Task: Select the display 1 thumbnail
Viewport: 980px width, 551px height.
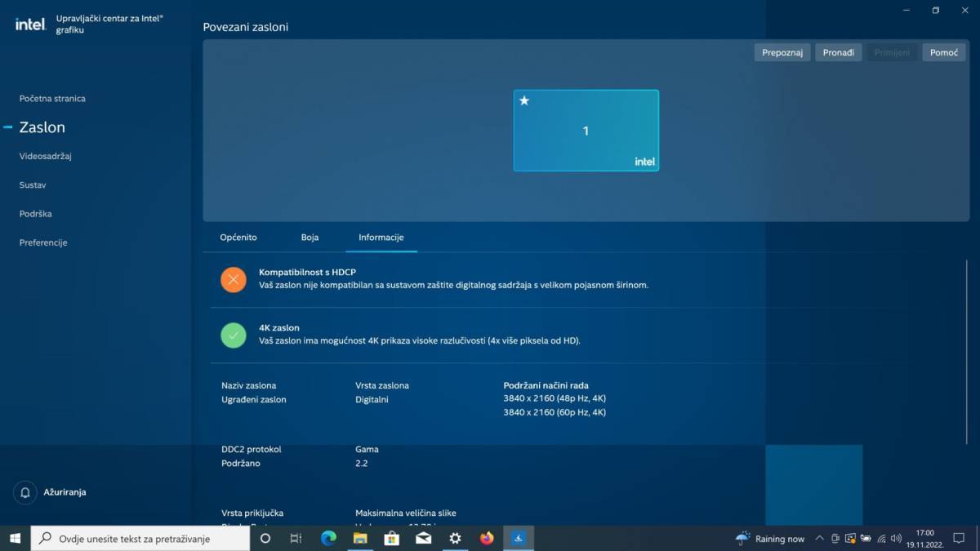Action: pos(586,131)
